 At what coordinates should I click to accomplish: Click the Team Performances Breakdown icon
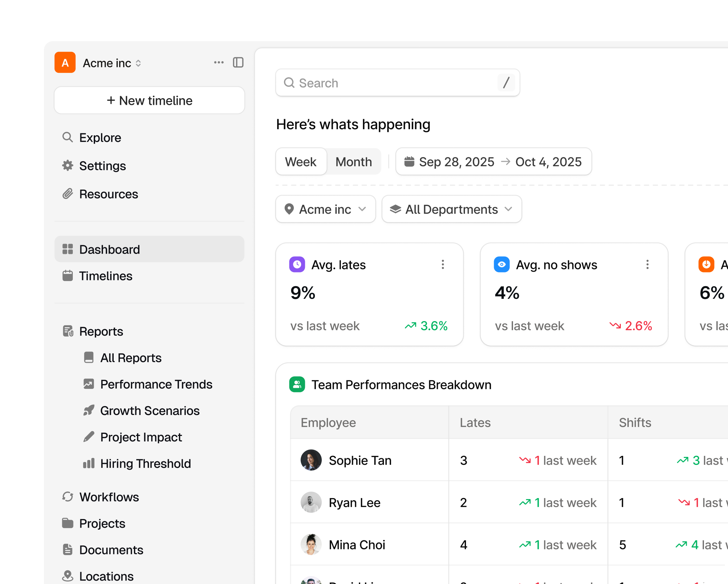click(297, 384)
